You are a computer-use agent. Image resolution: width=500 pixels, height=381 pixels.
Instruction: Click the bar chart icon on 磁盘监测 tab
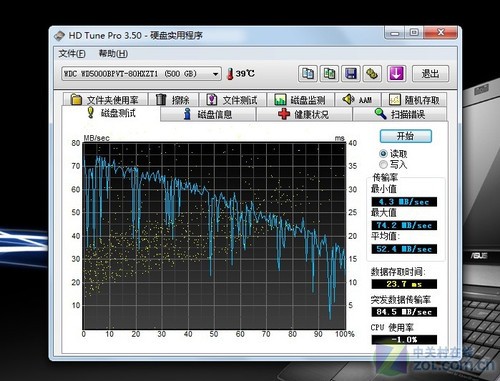point(280,99)
